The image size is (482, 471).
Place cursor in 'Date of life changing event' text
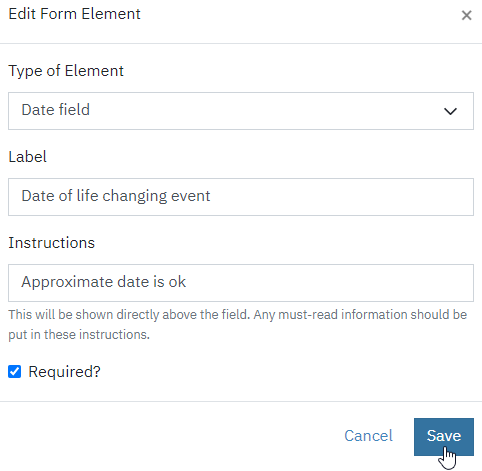(116, 196)
